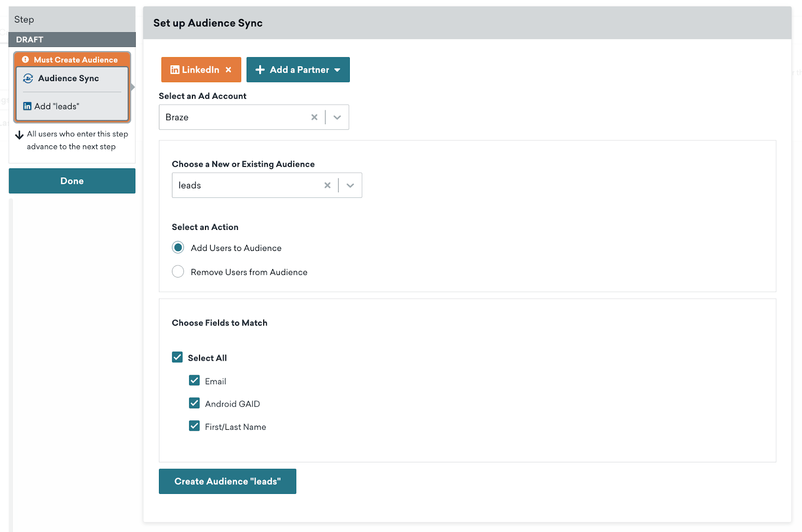Screen dimensions: 802x532
Task: Uncheck the Android GAID checkbox
Action: click(x=194, y=403)
